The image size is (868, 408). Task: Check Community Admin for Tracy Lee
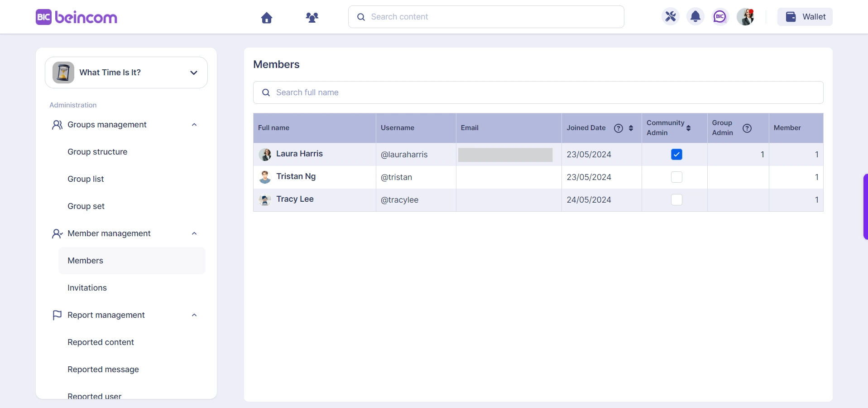(x=676, y=200)
